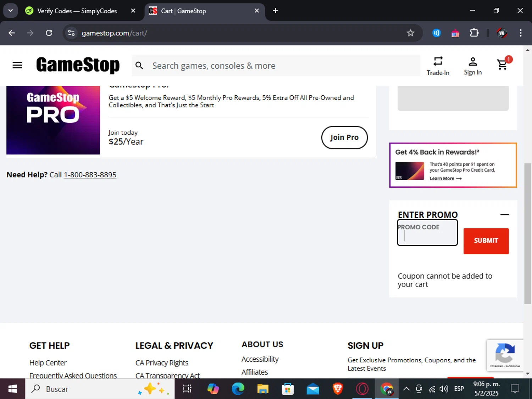Click the search magnifier icon

click(x=139, y=66)
